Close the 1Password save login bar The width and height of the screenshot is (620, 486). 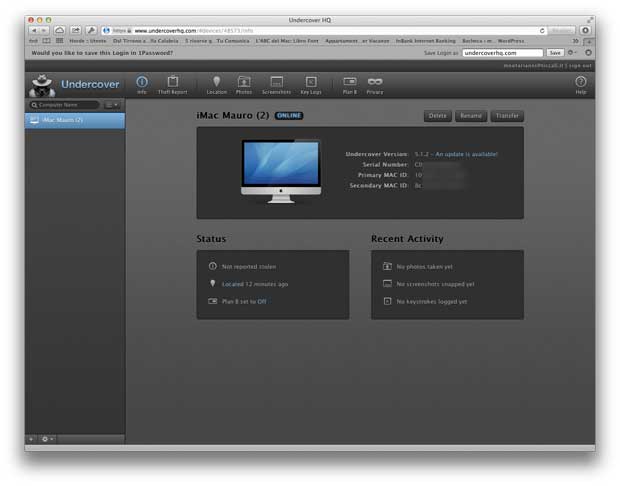(588, 53)
